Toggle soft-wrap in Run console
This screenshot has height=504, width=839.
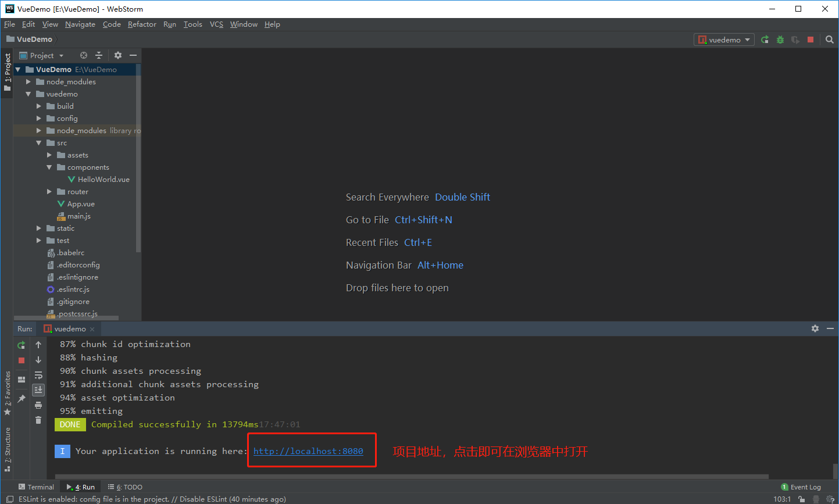[x=38, y=375]
